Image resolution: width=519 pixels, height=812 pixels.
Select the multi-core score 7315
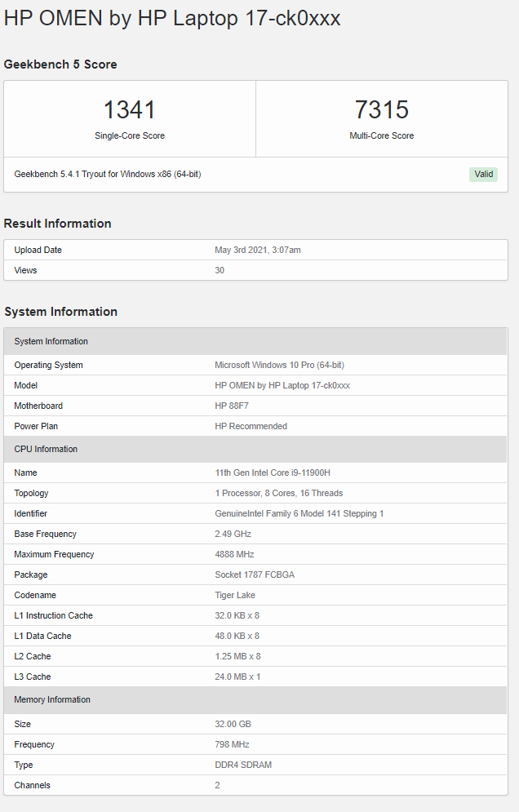pyautogui.click(x=382, y=110)
